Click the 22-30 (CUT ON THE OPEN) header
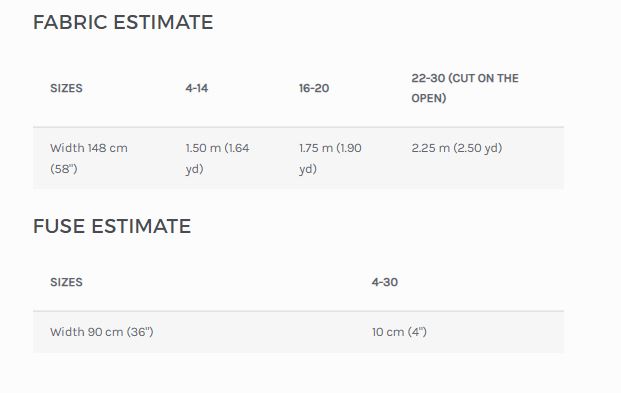The width and height of the screenshot is (621, 393). [465, 88]
